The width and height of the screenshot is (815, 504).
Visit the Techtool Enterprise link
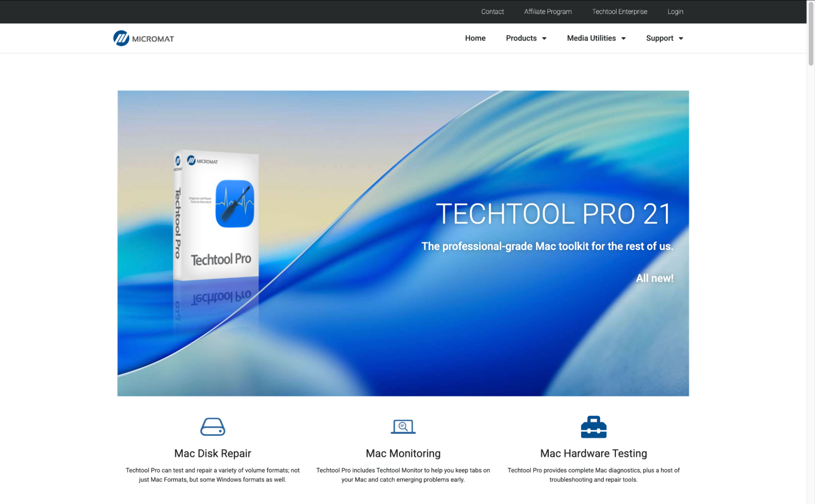pyautogui.click(x=619, y=11)
